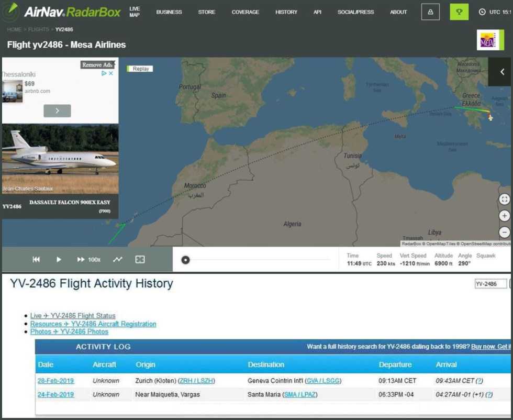This screenshot has height=420, width=513.
Task: Click the AdChoices triangle icon
Action: click(x=104, y=73)
